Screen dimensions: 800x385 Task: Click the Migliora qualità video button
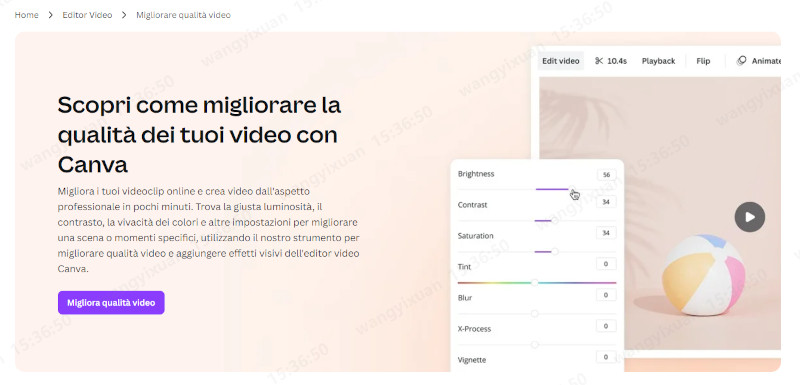[111, 302]
